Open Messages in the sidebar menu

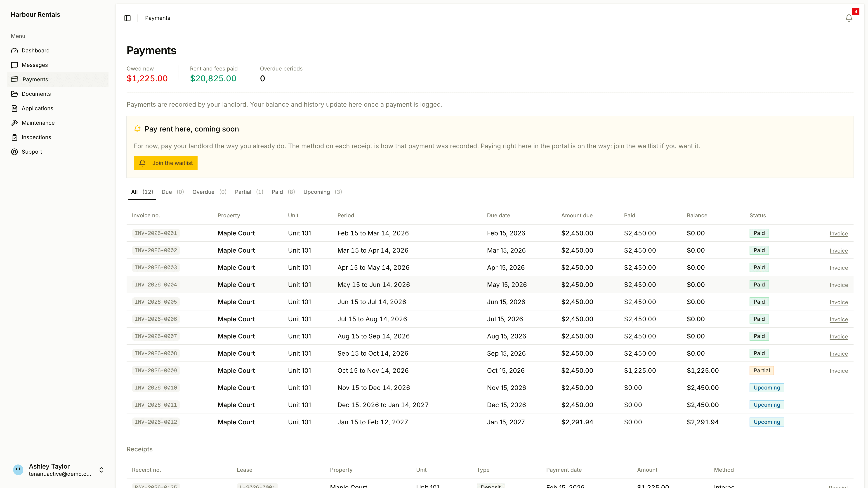click(58, 65)
